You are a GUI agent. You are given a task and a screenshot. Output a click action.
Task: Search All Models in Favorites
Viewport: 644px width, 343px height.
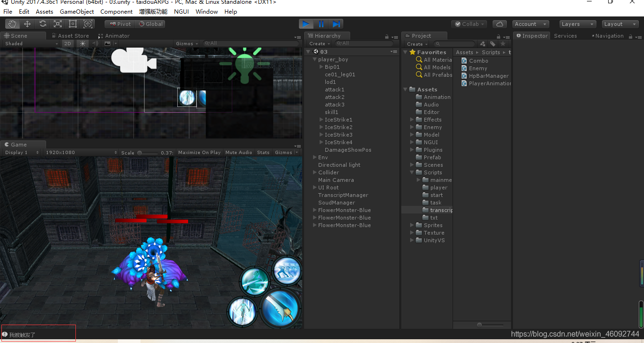click(433, 67)
